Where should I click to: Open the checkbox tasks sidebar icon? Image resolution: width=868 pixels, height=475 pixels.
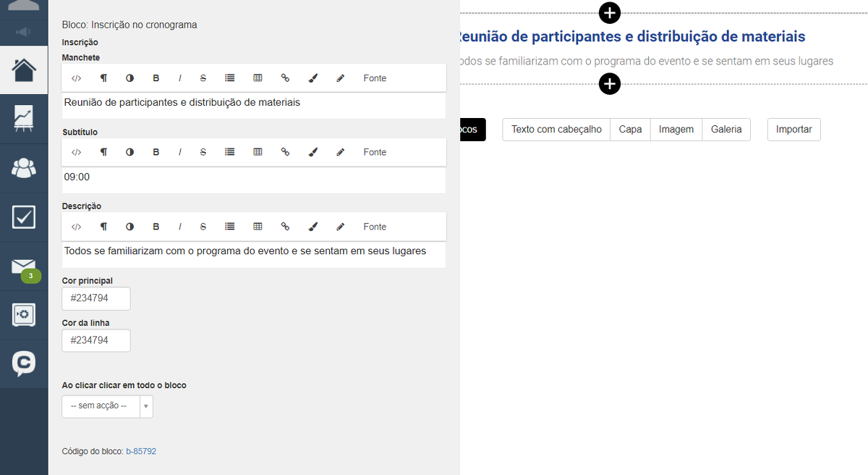24,217
